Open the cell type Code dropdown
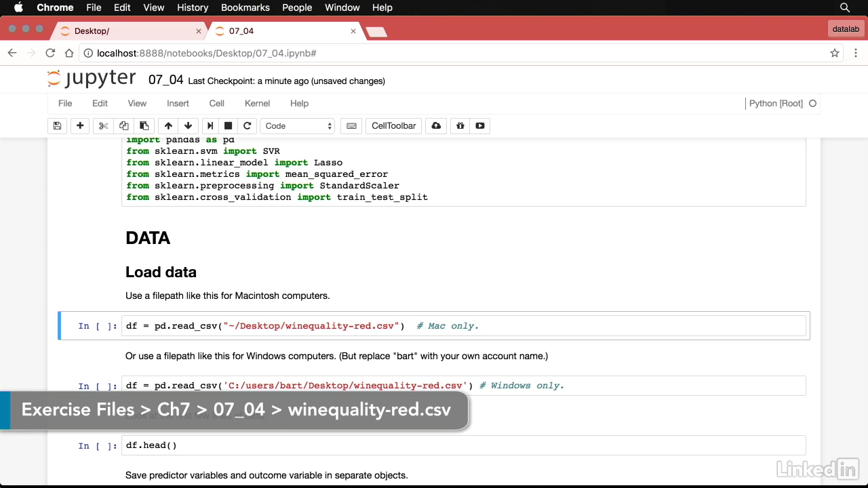This screenshot has width=868, height=488. (x=298, y=126)
